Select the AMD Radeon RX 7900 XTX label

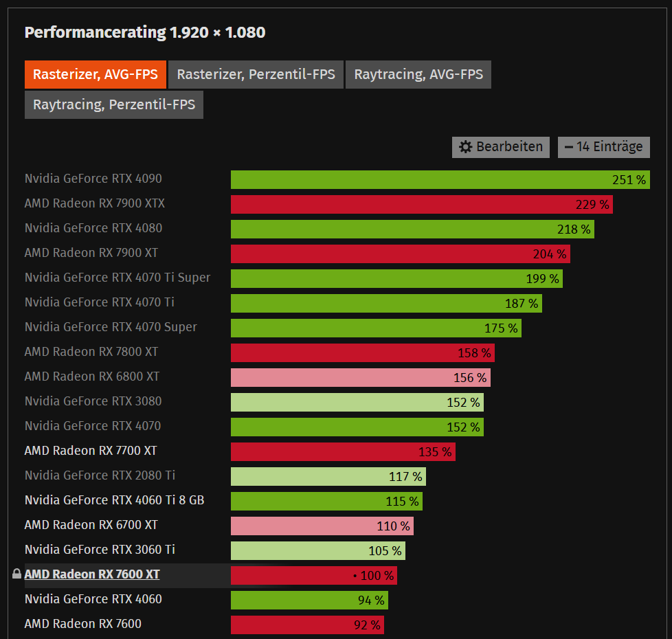(95, 203)
